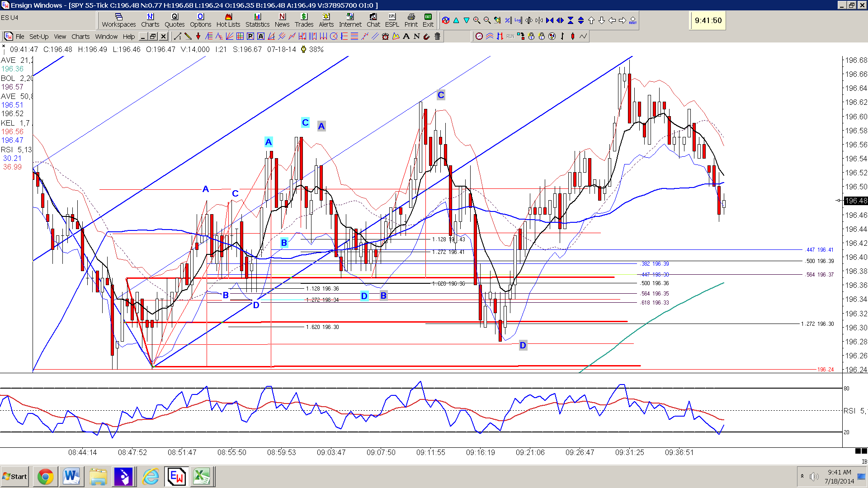Click the white left arrow scroll icon
This screenshot has height=488, width=868.
[612, 20]
